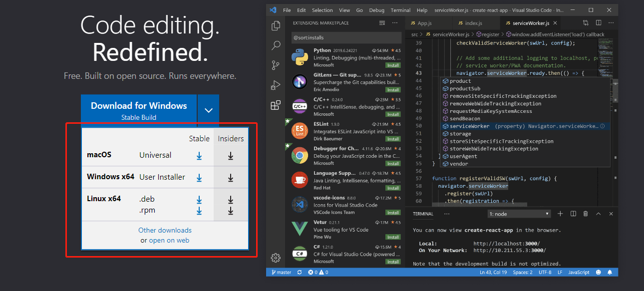
Task: Select the 'sendBeacon' autocomplete suggestion
Action: (524, 119)
